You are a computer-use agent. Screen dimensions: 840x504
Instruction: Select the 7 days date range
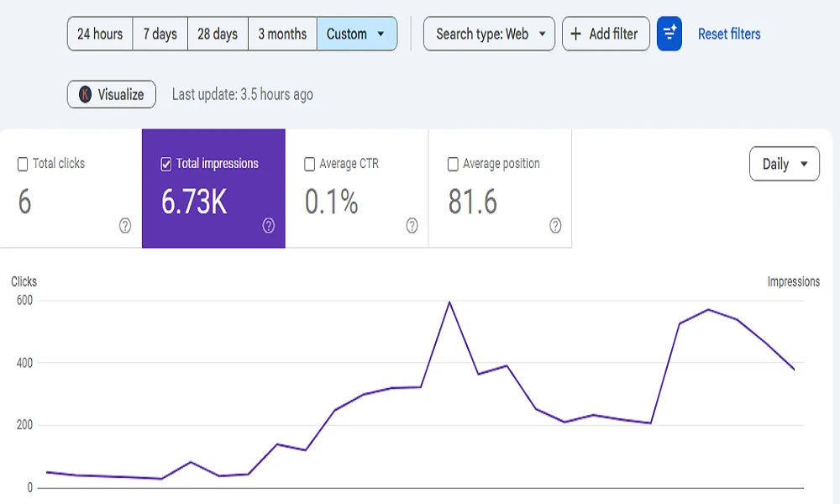(x=160, y=34)
